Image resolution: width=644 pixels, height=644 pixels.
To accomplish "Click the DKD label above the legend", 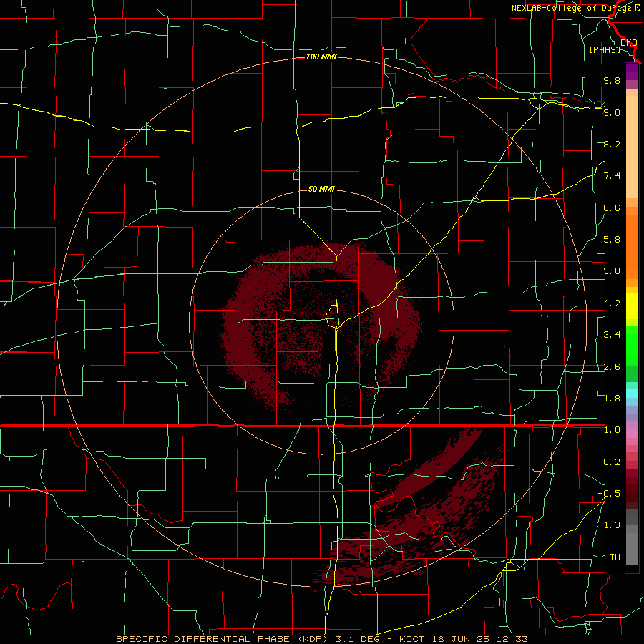I will (x=629, y=42).
